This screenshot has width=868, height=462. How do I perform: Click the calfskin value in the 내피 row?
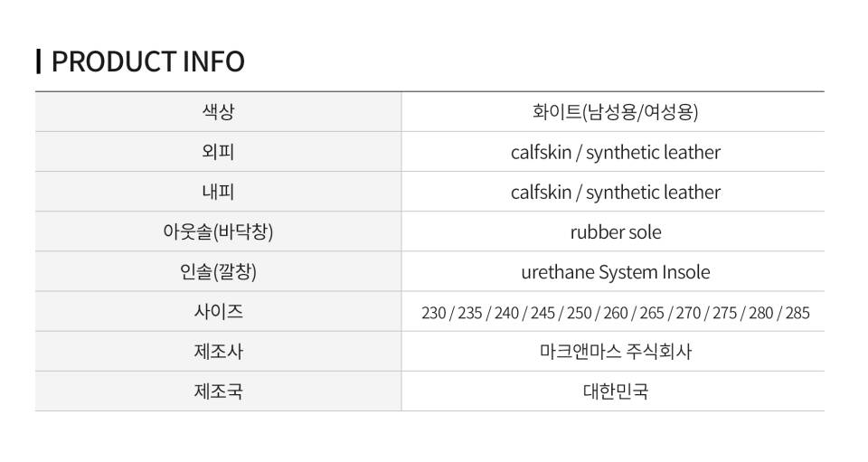[541, 192]
